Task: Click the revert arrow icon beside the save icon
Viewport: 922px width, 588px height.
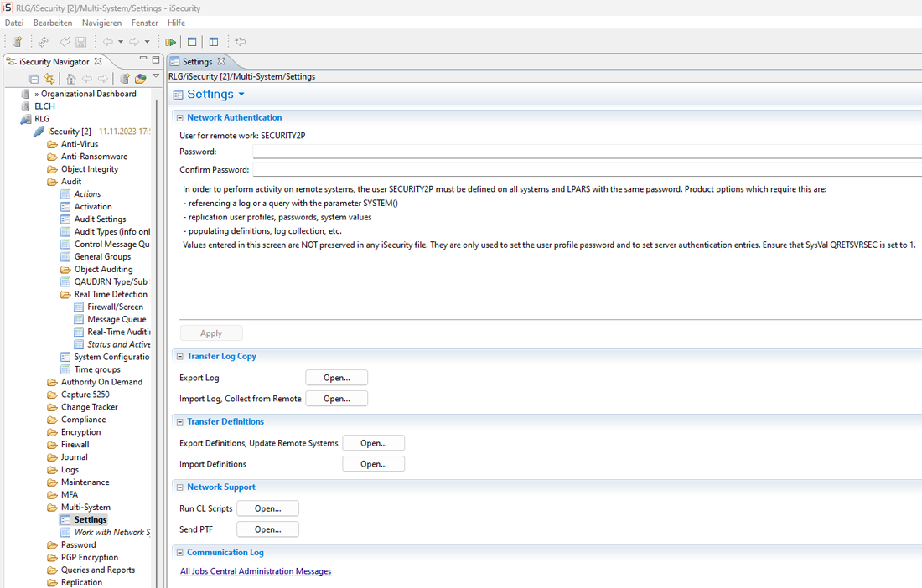Action: point(65,42)
